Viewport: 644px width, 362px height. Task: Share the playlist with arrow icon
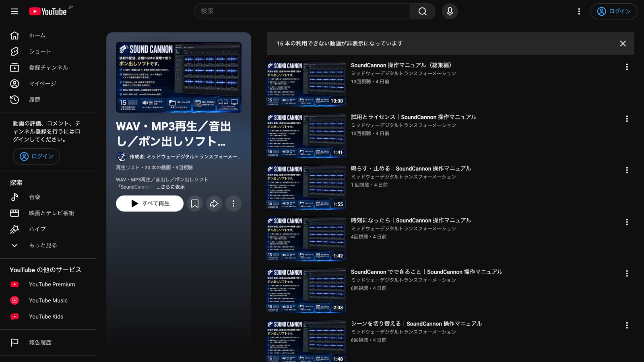pos(214,204)
